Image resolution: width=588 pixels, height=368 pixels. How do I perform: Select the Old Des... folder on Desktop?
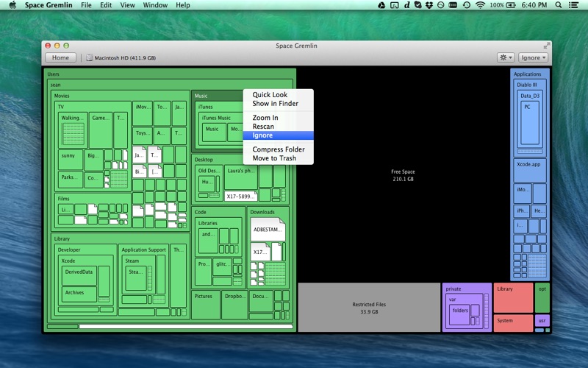point(209,183)
